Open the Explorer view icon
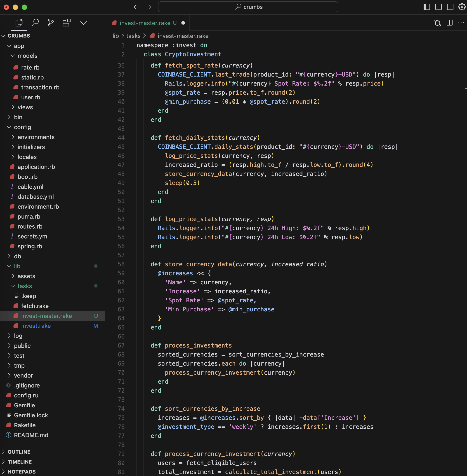467x476 pixels. pyautogui.click(x=19, y=23)
